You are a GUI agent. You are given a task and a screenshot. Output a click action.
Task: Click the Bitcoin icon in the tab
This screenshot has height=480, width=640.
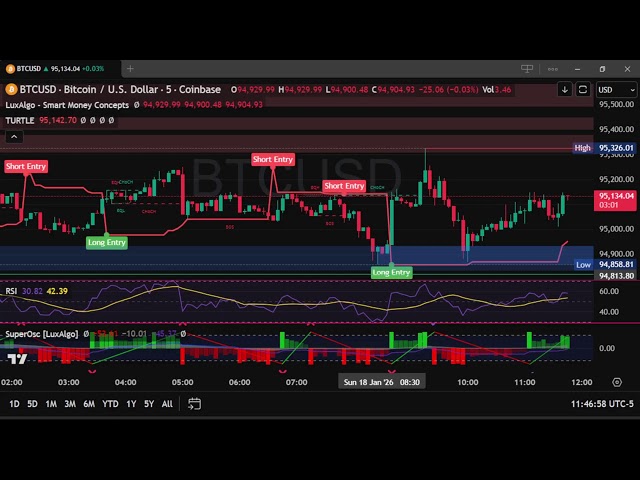[x=10, y=69]
